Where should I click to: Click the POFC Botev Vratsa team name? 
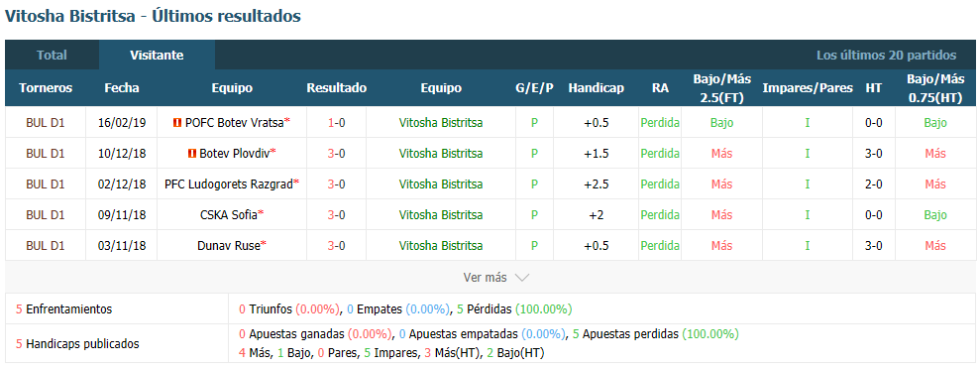(234, 123)
